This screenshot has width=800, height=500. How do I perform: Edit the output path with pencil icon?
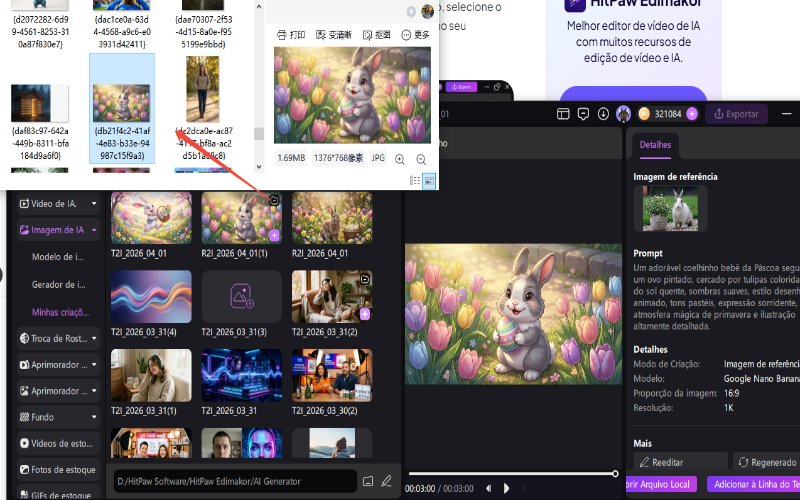pyautogui.click(x=387, y=481)
